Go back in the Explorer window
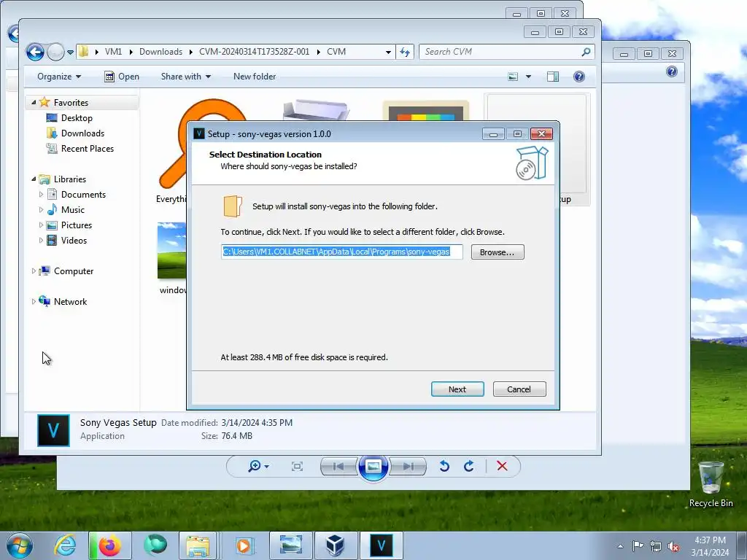Image resolution: width=747 pixels, height=560 pixels. click(x=35, y=52)
